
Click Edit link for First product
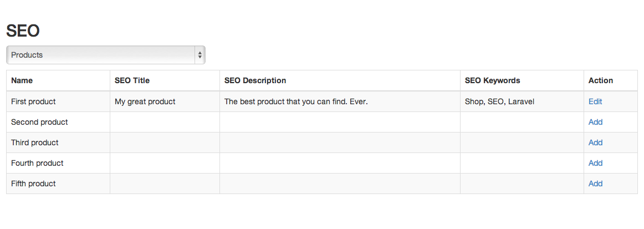point(595,101)
